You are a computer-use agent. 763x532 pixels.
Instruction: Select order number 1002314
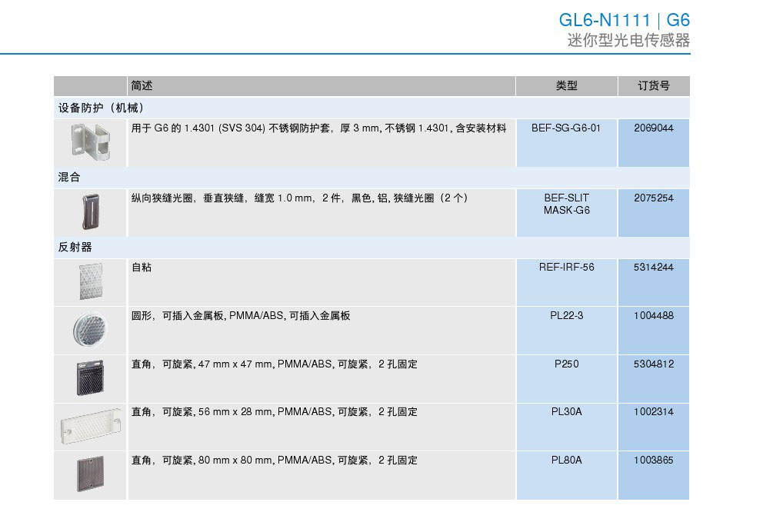point(654,412)
